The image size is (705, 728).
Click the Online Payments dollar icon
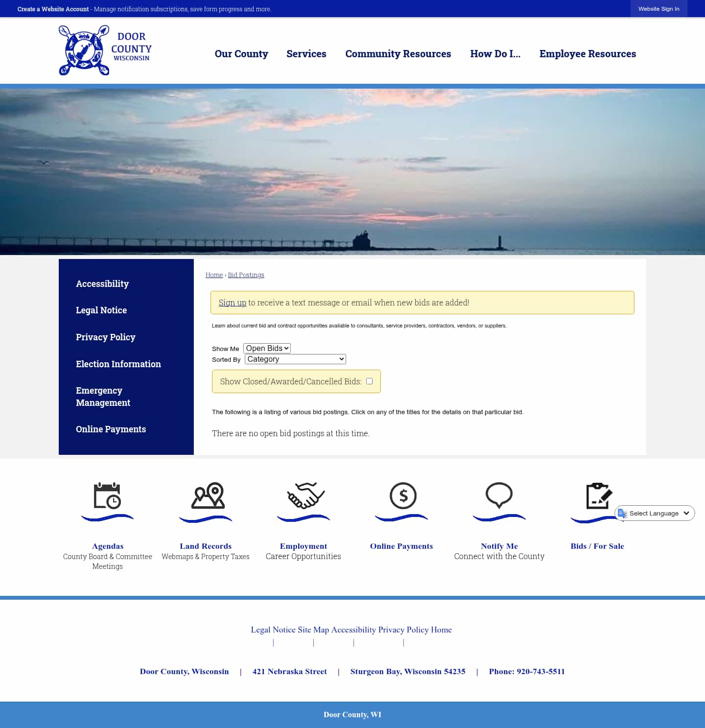tap(403, 495)
